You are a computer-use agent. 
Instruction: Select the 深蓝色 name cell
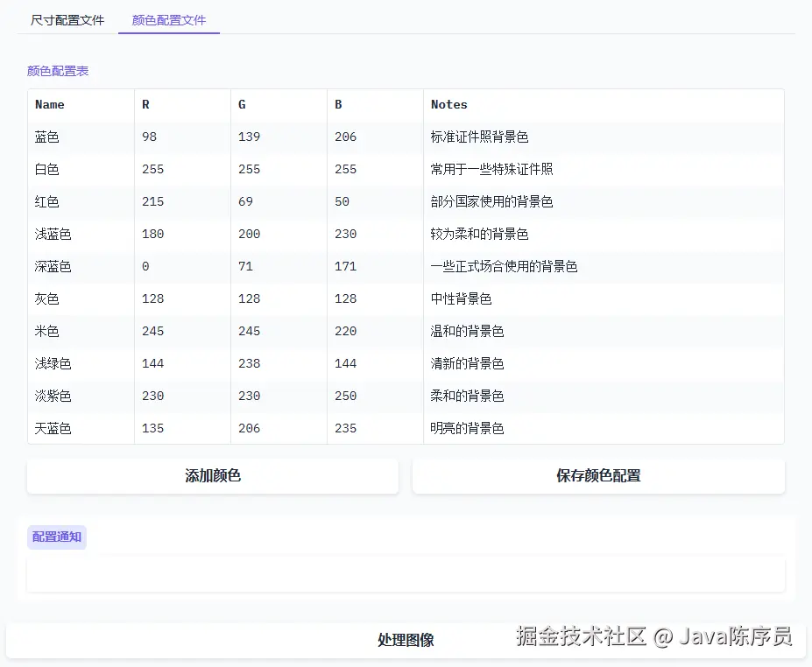(x=81, y=266)
